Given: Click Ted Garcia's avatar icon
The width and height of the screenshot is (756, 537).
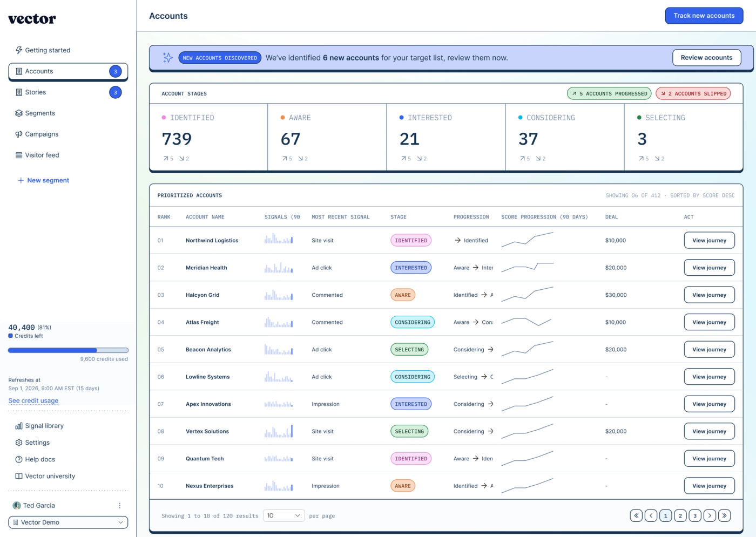Looking at the screenshot, I should point(17,506).
